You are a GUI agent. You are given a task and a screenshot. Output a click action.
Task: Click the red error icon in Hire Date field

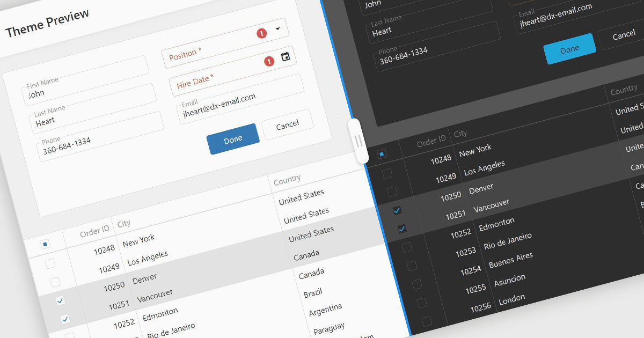(269, 61)
